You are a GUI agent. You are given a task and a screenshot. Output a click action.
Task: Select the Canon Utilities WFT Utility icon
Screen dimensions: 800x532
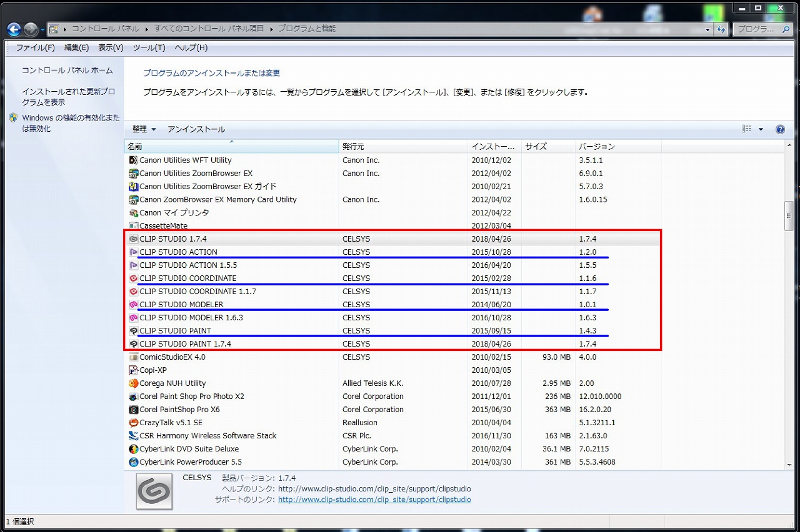click(x=133, y=160)
